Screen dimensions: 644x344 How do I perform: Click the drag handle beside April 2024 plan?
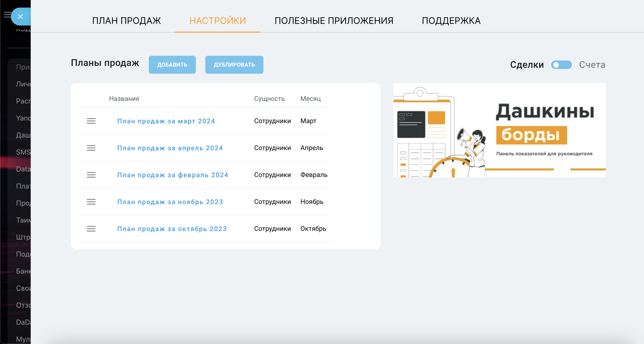pos(91,148)
